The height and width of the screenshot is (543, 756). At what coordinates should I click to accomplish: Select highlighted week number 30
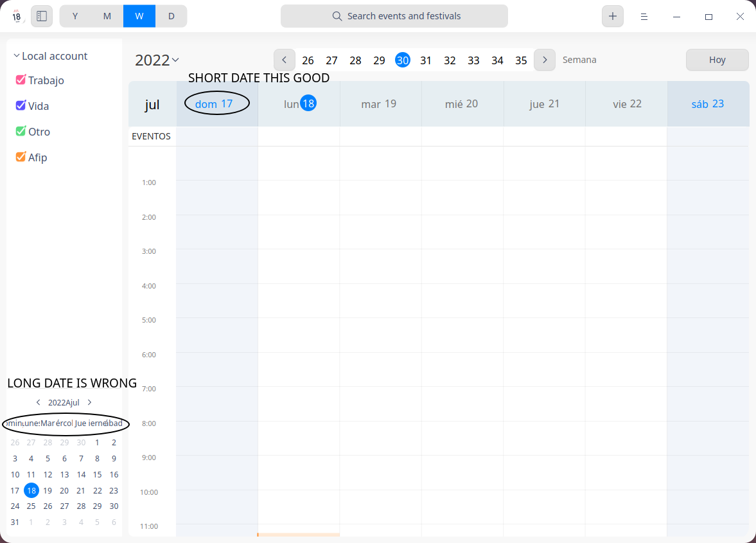[x=403, y=60]
